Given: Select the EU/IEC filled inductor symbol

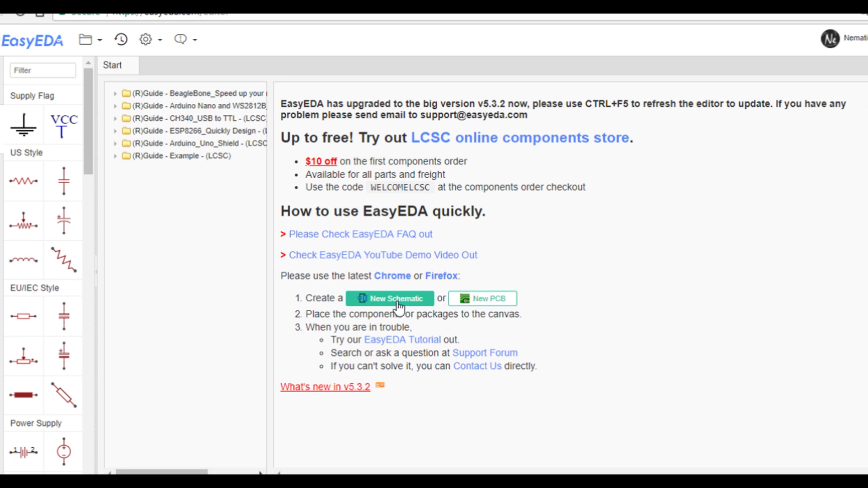Looking at the screenshot, I should coord(24,395).
